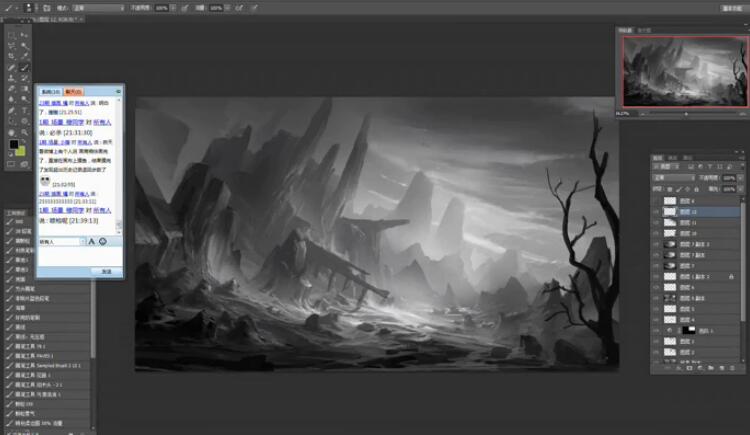Image resolution: width=750 pixels, height=435 pixels.
Task: Select the Zoom tool in the toolbox
Action: [x=24, y=133]
